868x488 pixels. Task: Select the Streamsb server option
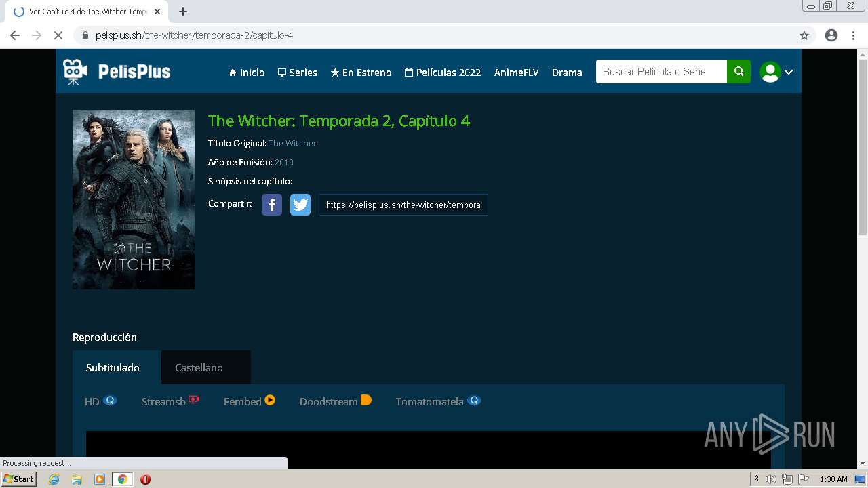170,401
